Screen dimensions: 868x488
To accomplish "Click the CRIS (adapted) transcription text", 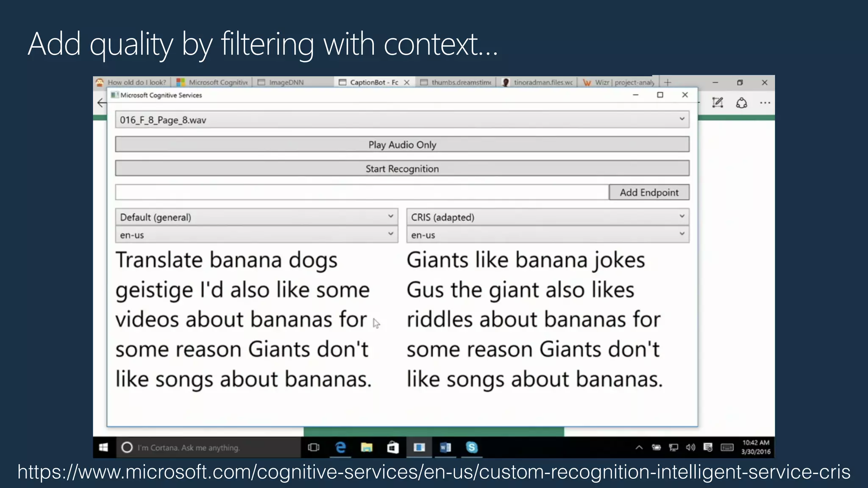I will tap(535, 319).
